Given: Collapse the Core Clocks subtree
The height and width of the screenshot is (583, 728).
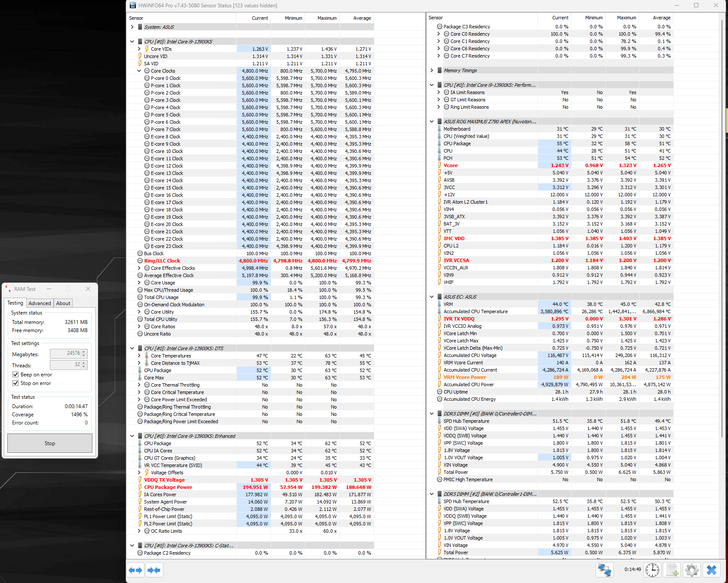Looking at the screenshot, I should tap(139, 71).
